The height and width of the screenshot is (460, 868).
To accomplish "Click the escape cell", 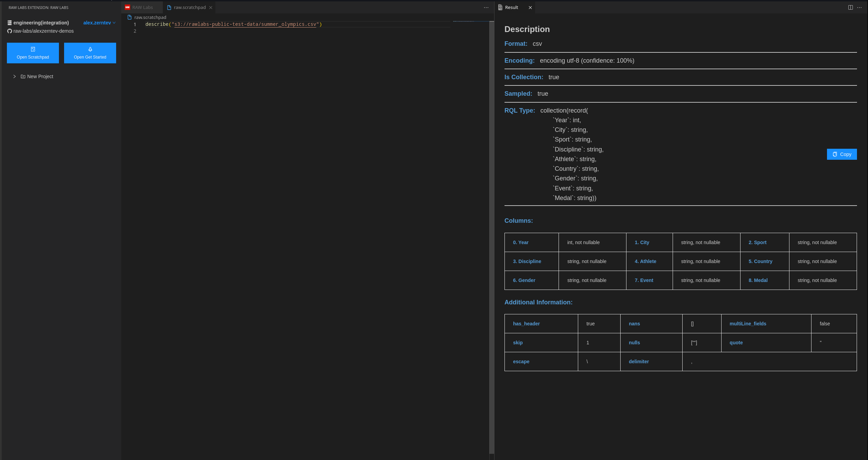I will [541, 362].
